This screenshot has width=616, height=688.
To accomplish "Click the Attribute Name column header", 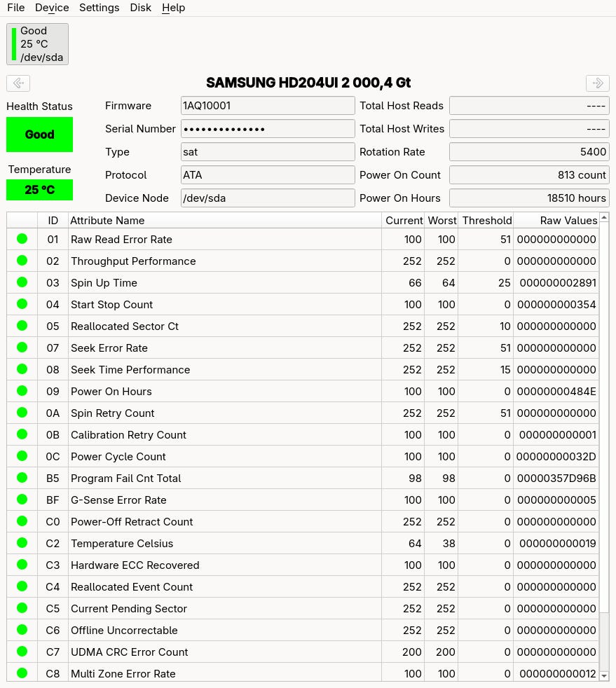I will coord(225,220).
